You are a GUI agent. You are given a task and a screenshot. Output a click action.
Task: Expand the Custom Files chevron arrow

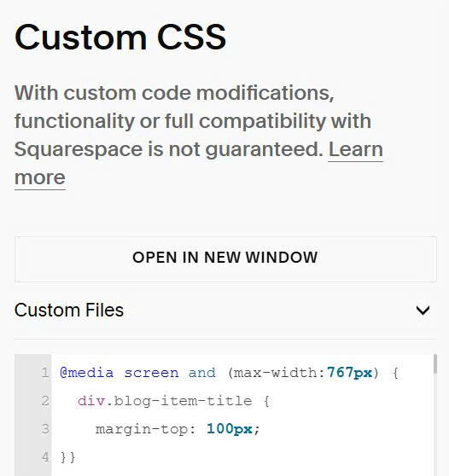point(423,311)
